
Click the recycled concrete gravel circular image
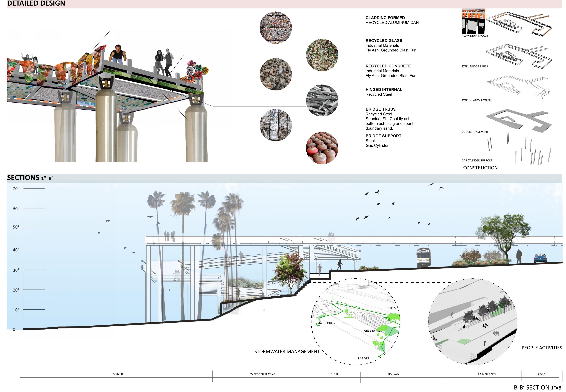click(276, 74)
